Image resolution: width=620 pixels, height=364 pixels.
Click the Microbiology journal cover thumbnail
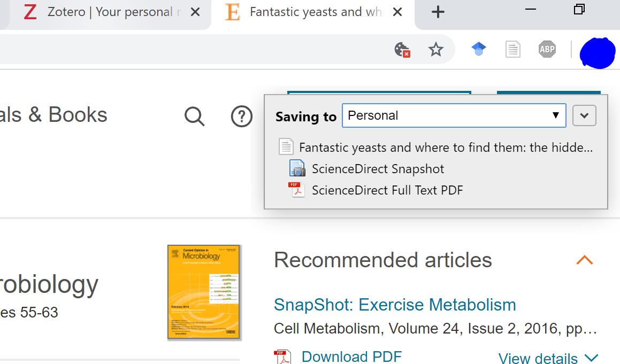point(204,292)
